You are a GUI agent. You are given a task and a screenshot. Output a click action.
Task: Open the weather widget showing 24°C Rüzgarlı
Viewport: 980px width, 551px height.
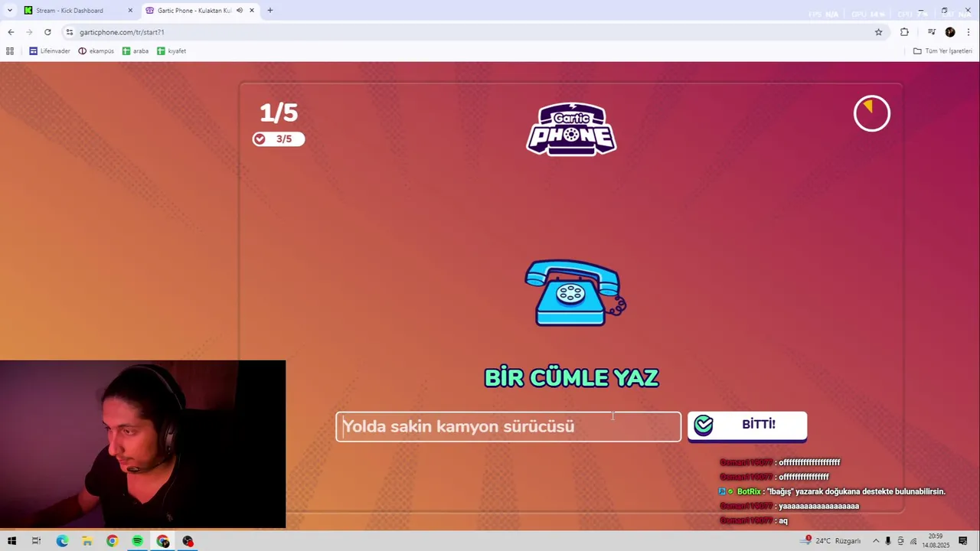click(x=831, y=541)
